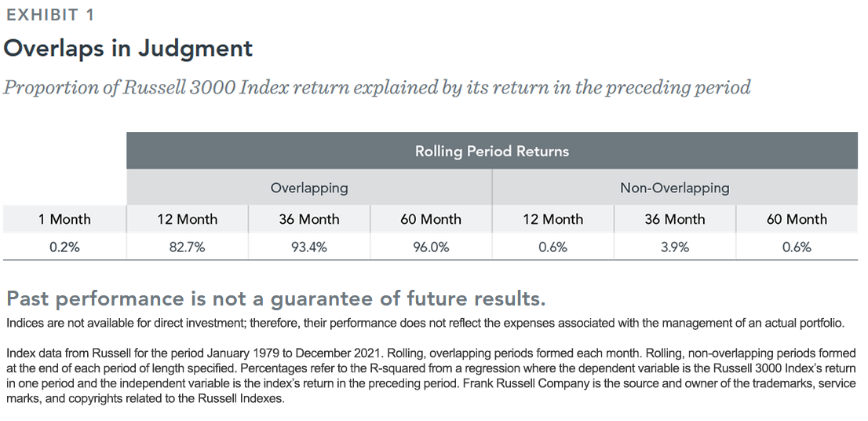Image resolution: width=868 pixels, height=421 pixels.
Task: Select the Overlapping column group header
Action: (309, 188)
